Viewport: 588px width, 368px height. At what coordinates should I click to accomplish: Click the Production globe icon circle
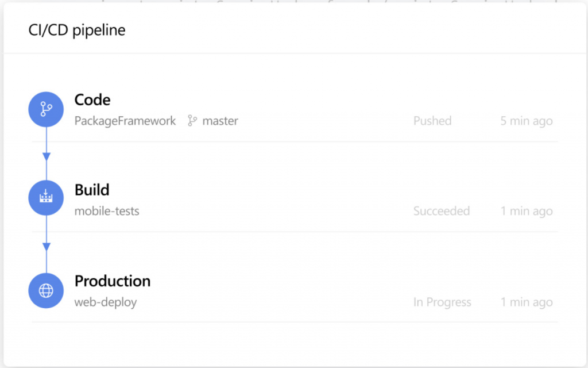[x=46, y=290]
